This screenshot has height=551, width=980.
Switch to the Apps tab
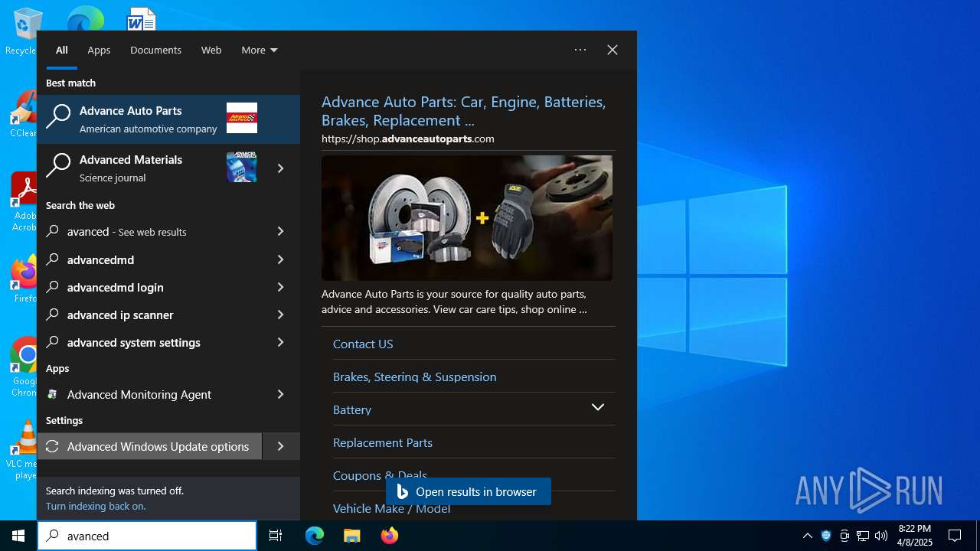(99, 50)
